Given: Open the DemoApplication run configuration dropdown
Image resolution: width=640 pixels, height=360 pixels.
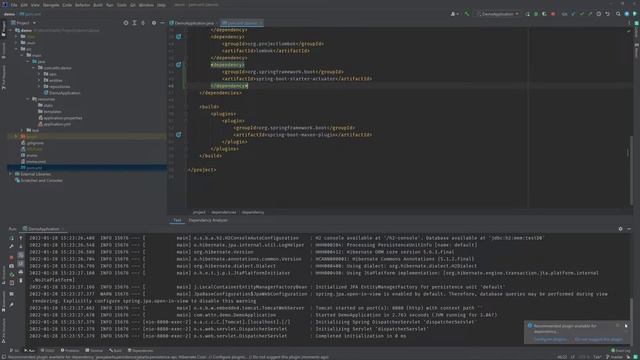Looking at the screenshot, I should [x=498, y=14].
